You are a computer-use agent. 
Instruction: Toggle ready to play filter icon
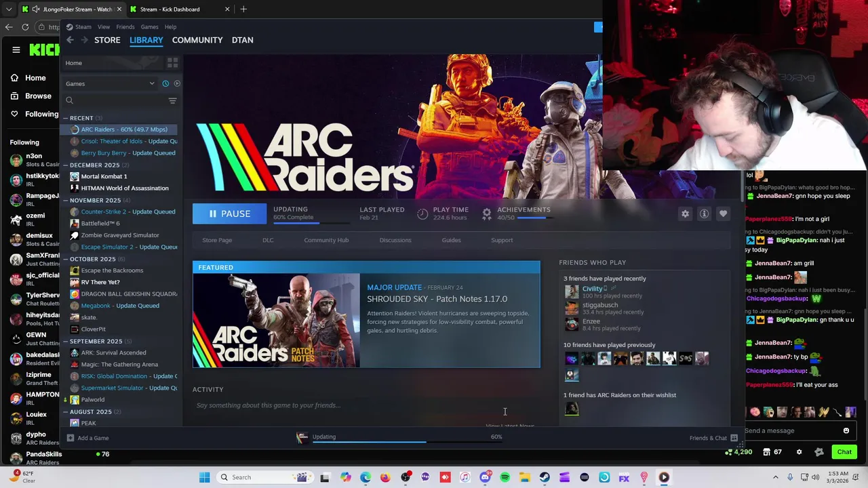point(177,83)
